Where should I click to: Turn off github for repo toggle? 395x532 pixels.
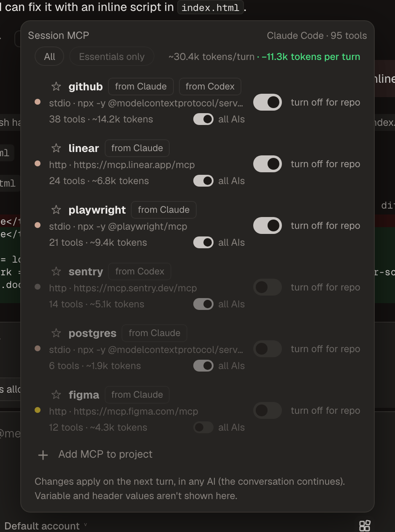click(x=268, y=102)
